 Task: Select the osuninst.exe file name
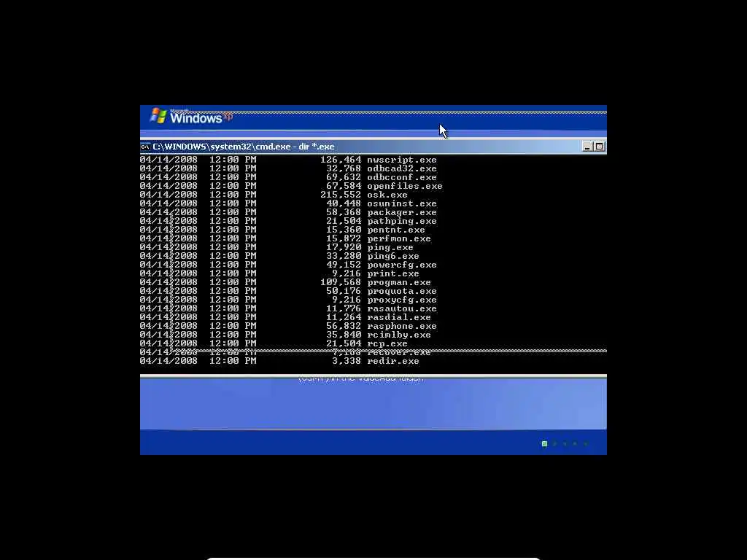coord(402,203)
